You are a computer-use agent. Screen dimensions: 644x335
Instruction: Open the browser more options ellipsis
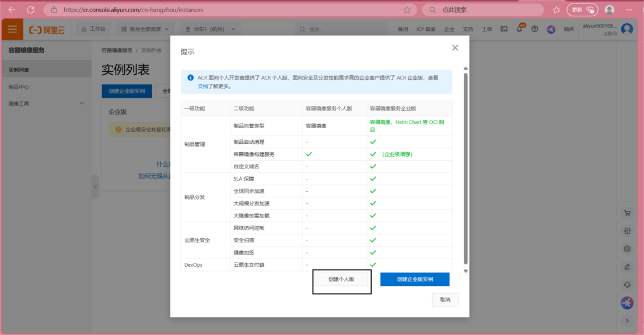click(629, 10)
